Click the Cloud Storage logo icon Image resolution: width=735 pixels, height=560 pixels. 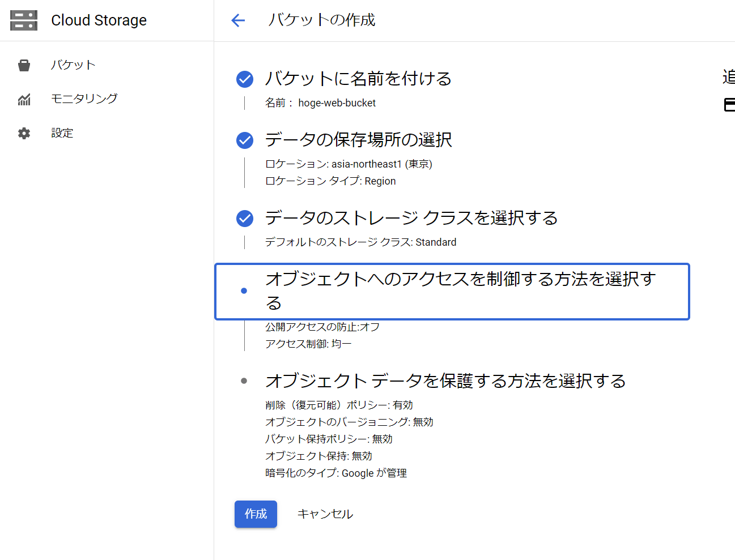24,20
